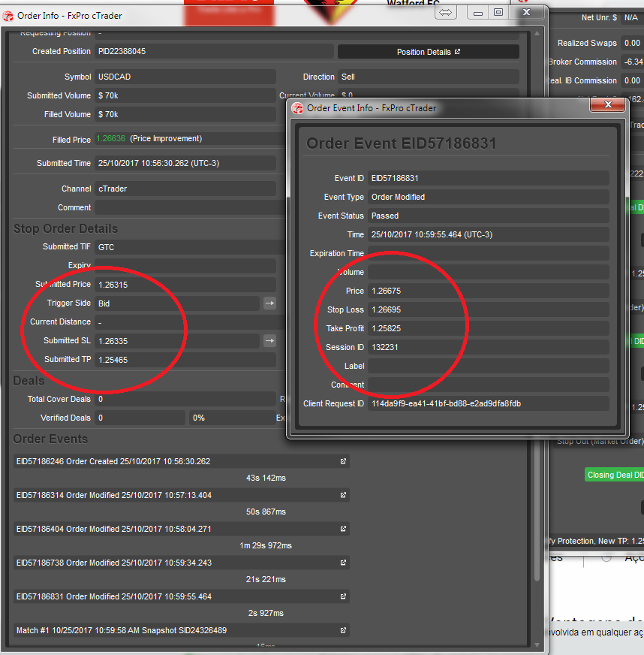
Task: Select the Event Status value Passed
Action: 385,216
